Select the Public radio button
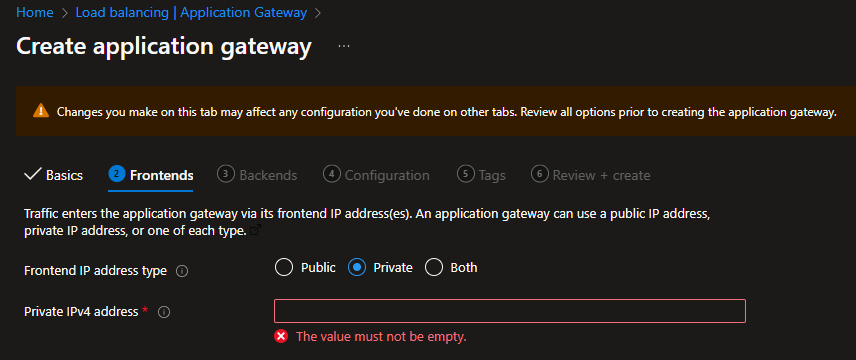The width and height of the screenshot is (856, 360). click(284, 268)
